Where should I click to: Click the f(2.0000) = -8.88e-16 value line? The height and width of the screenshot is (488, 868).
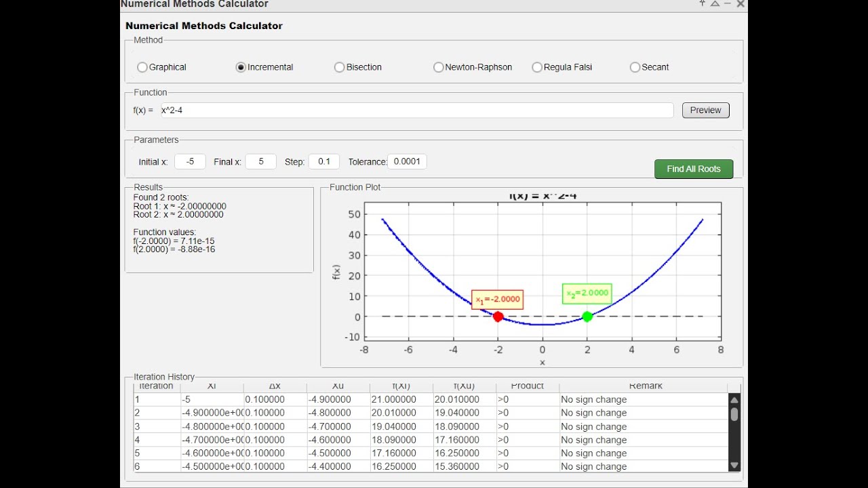click(x=174, y=249)
